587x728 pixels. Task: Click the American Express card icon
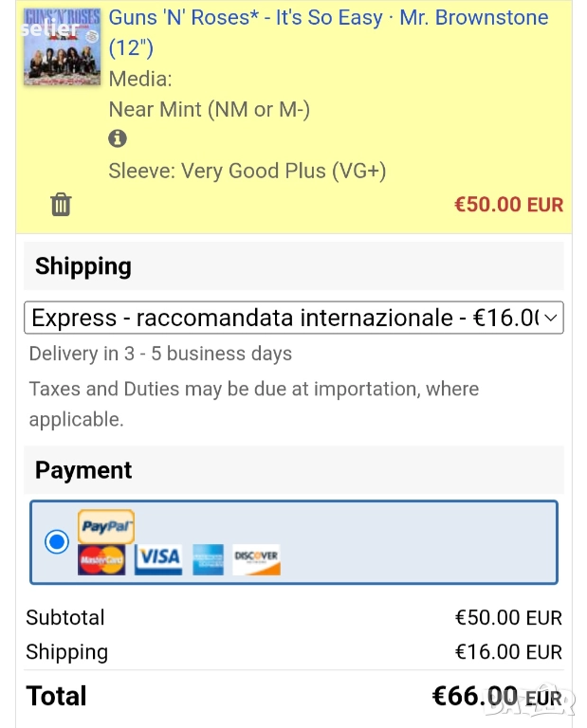[x=209, y=559]
